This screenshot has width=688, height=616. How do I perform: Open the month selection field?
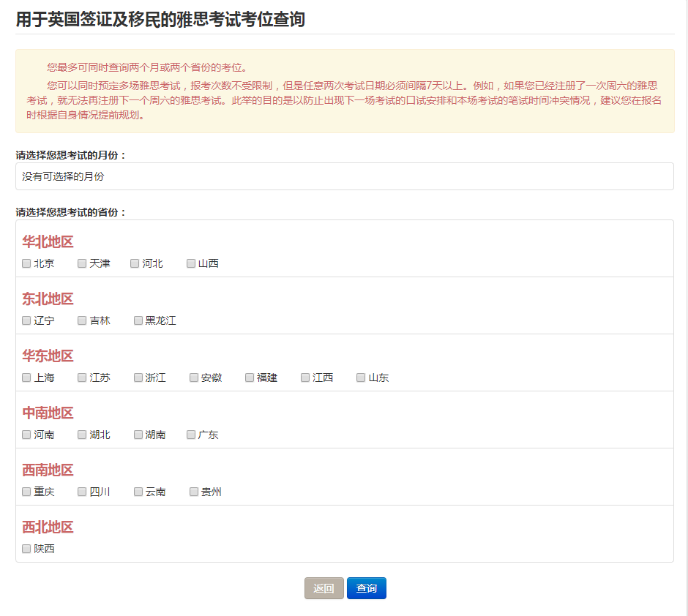click(344, 176)
